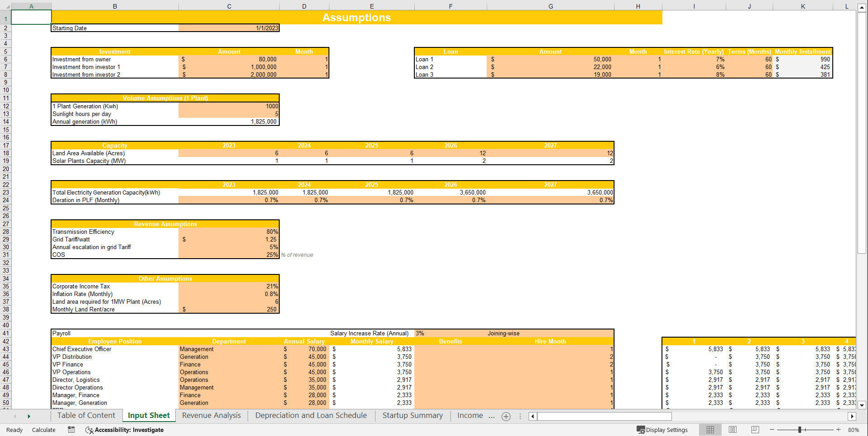Enable Page Break Preview view
868x436 pixels.
point(755,430)
